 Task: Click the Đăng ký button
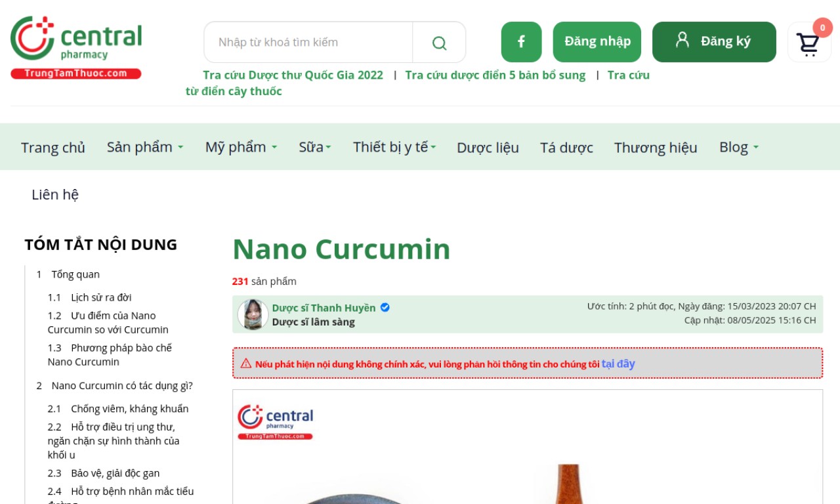click(714, 42)
